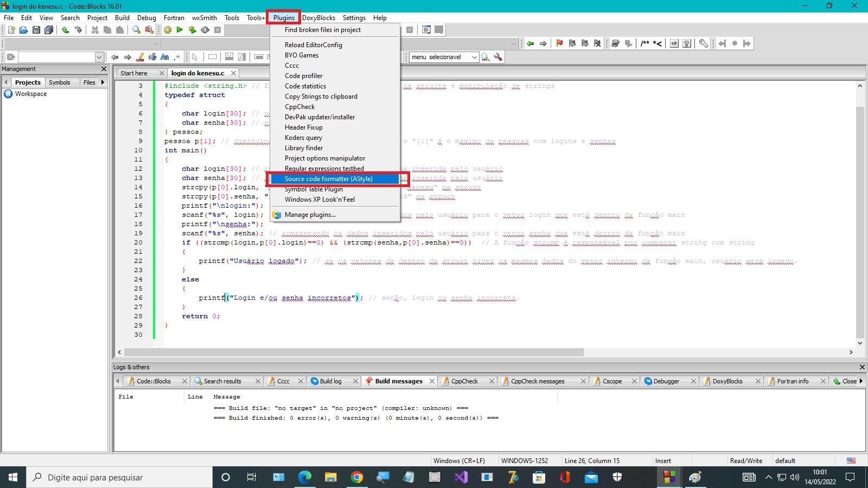Jump forward with the gray arrow icon
This screenshot has width=868, height=488.
tap(543, 43)
